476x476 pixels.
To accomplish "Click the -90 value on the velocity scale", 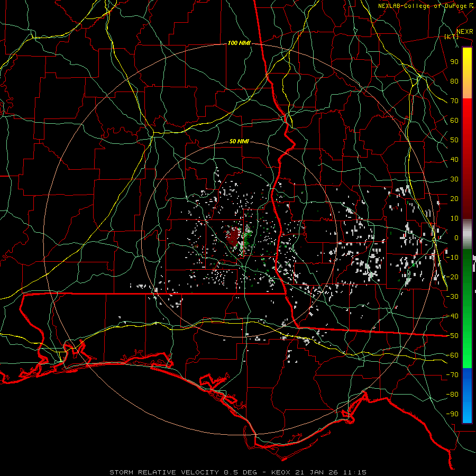I will click(x=452, y=414).
